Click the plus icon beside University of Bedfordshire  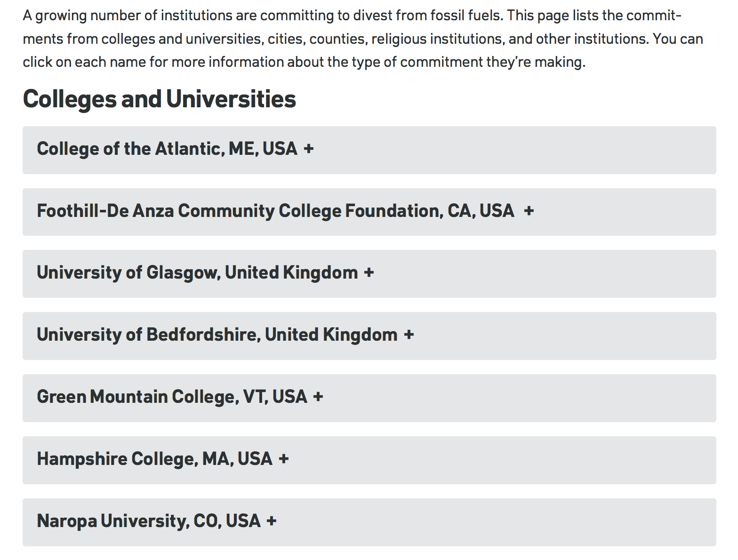pos(409,335)
